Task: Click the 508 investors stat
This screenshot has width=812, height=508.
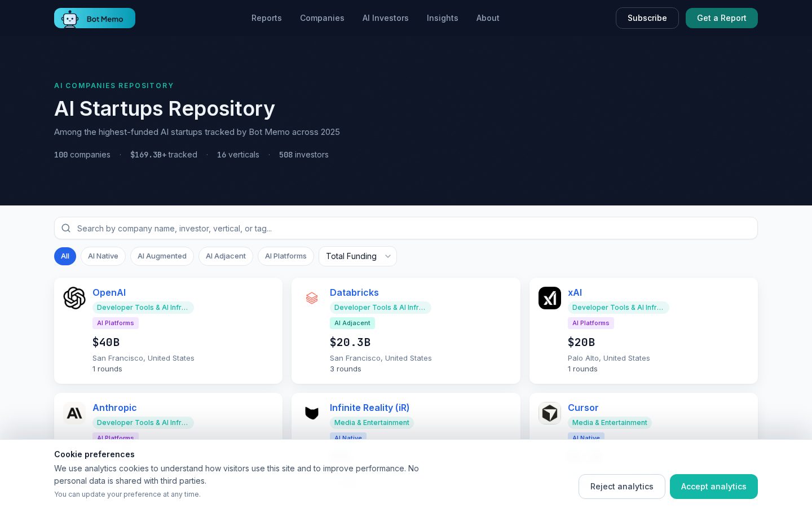Action: [304, 155]
